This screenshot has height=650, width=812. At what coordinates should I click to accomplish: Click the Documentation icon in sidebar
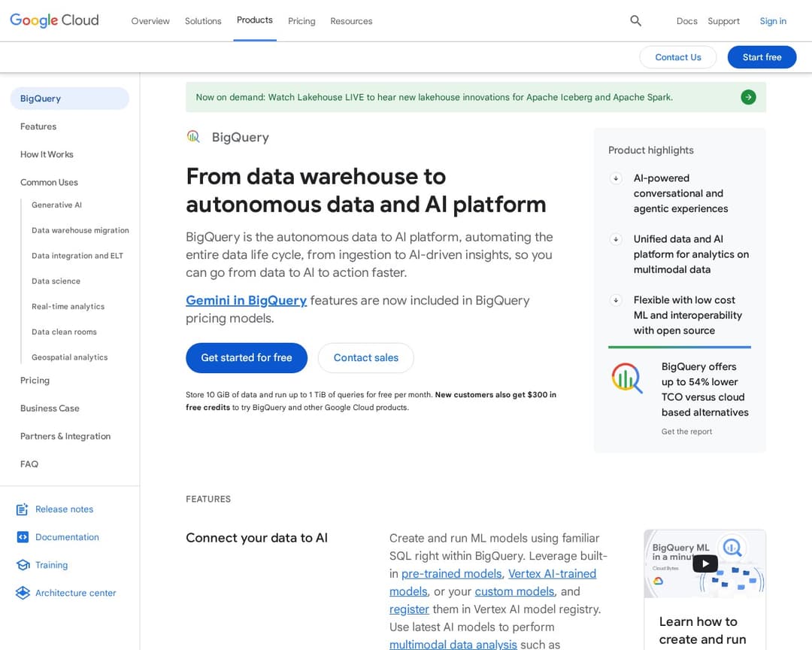pyautogui.click(x=23, y=537)
